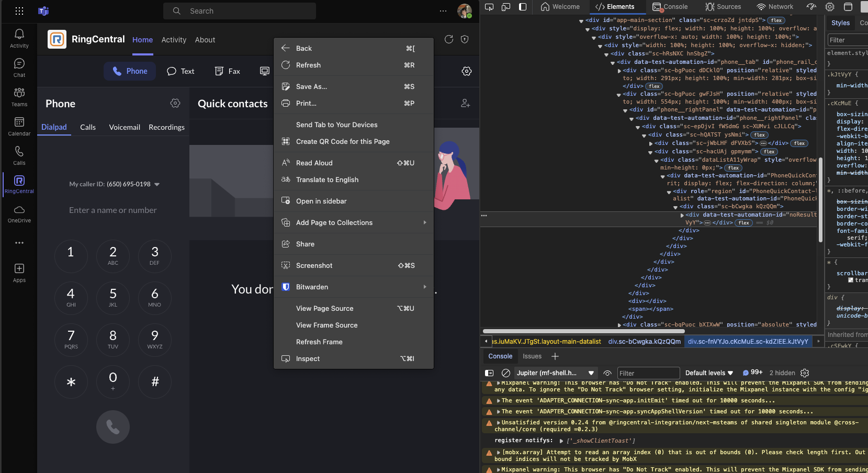Click the Enter a name or number field
This screenshot has height=473, width=868.
tap(113, 210)
